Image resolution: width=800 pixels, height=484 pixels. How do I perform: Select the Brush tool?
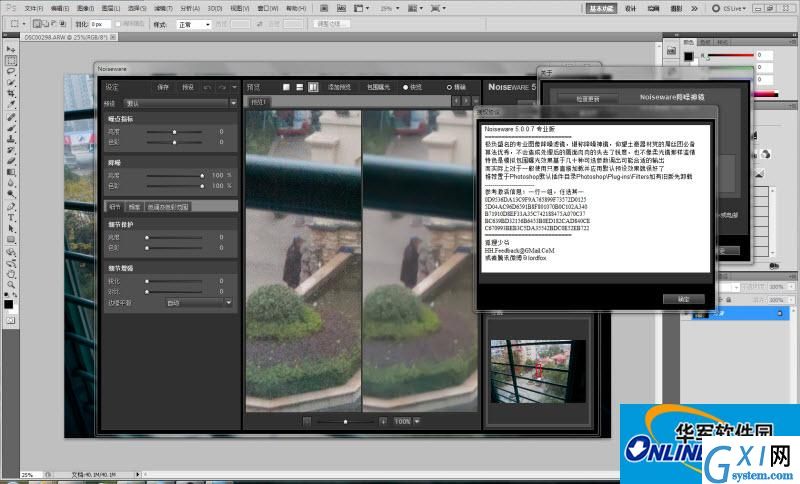[11, 128]
